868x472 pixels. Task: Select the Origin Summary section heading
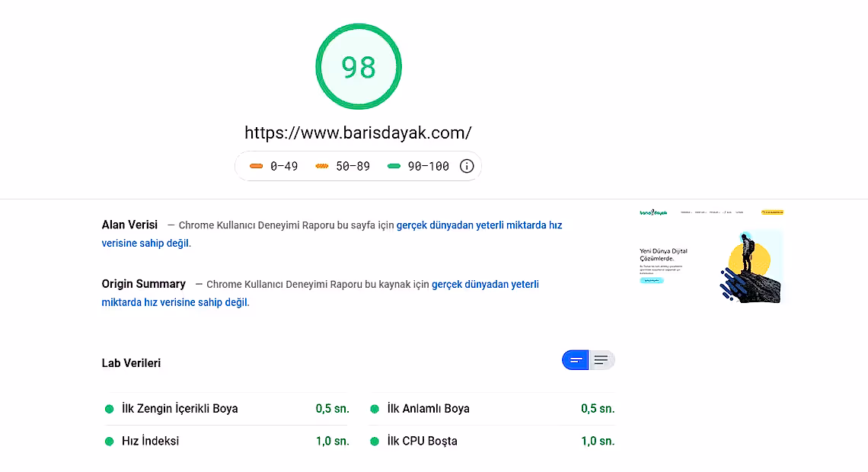pyautogui.click(x=143, y=283)
